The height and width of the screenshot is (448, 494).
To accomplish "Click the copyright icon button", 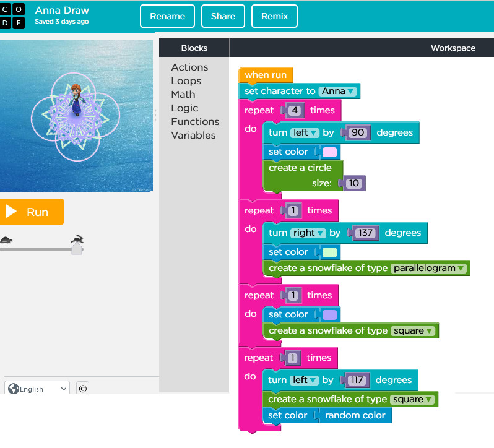I will tap(82, 389).
